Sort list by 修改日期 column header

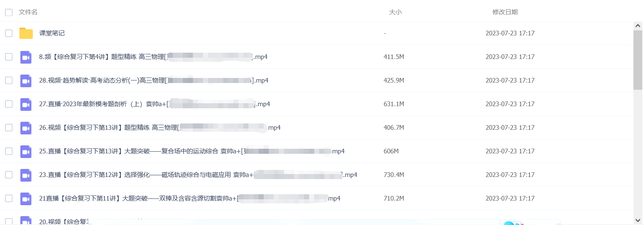click(x=505, y=12)
